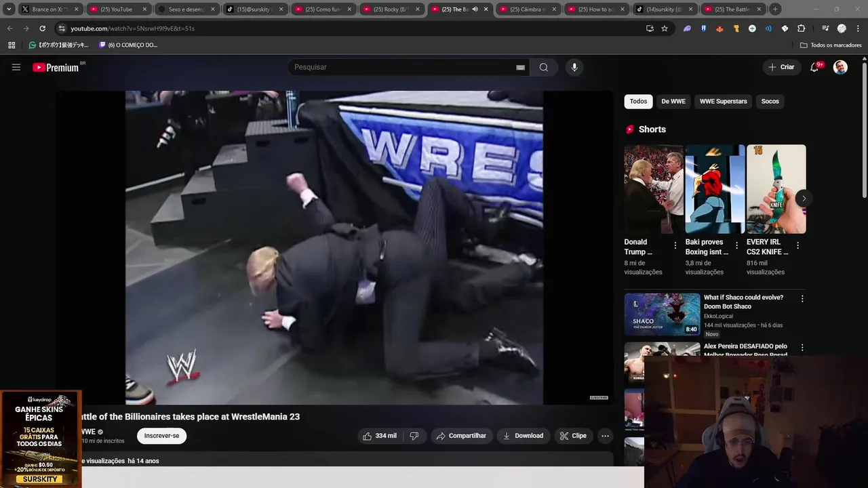
Task: Open options for Baki proves short
Action: click(736, 245)
